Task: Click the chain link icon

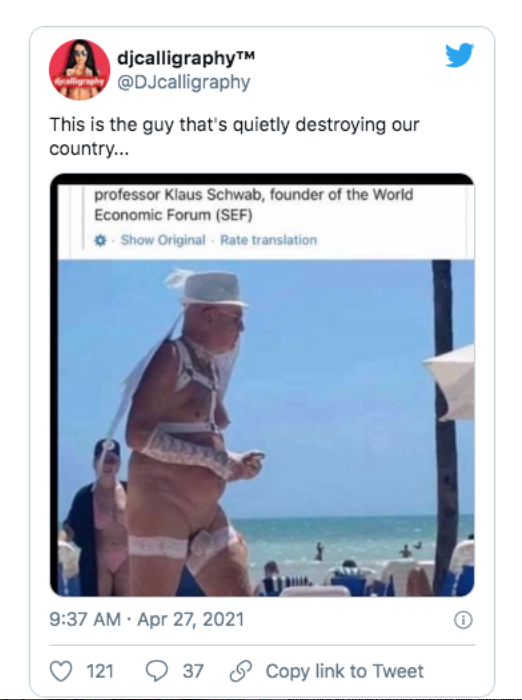Action: [241, 671]
